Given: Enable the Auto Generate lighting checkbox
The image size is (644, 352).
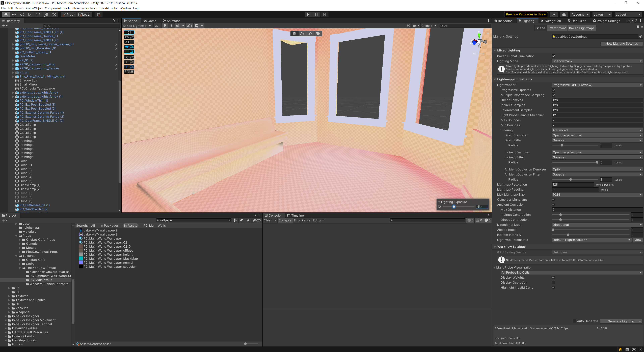Looking at the screenshot, I should pos(574,321).
